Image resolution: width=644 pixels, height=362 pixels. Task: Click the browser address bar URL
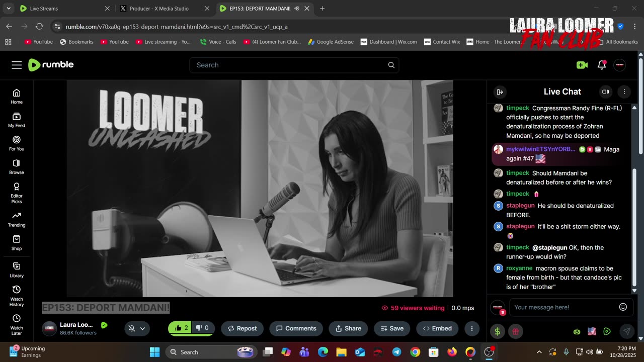177,27
